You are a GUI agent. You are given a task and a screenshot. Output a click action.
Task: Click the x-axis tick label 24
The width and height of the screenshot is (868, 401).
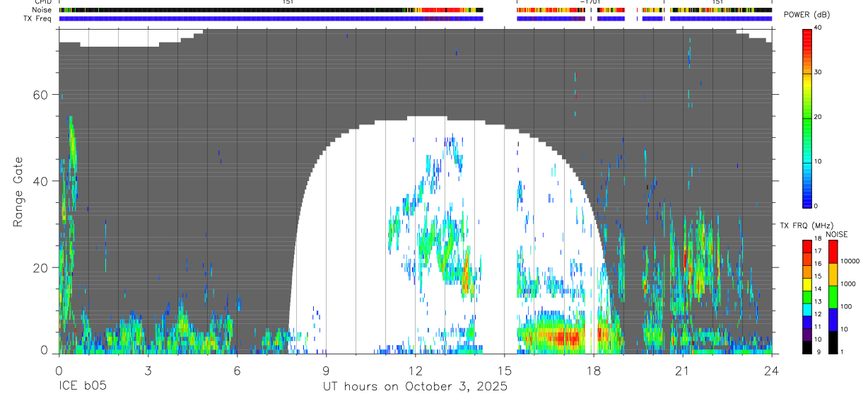click(772, 370)
